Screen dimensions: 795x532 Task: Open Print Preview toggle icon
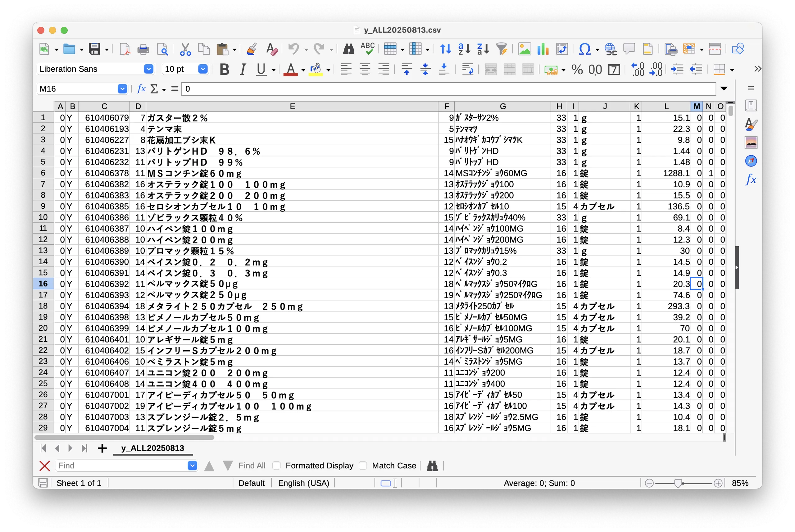pos(162,49)
